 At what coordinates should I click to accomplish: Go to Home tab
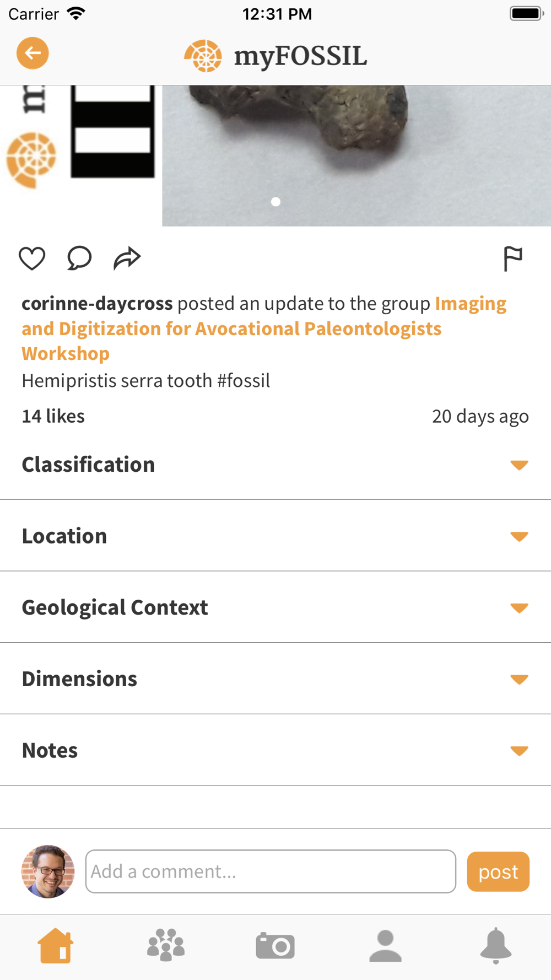pos(55,946)
